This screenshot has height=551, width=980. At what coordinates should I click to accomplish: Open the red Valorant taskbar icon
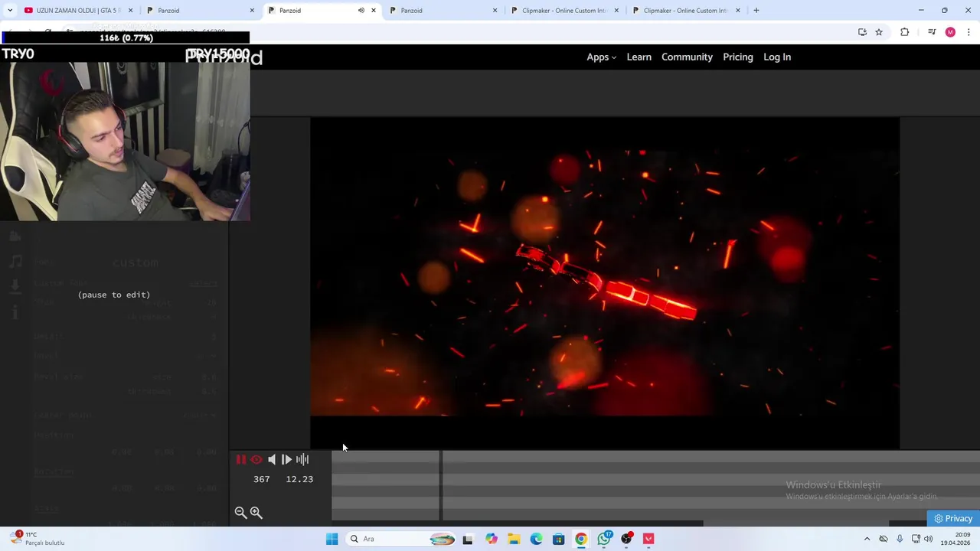649,539
